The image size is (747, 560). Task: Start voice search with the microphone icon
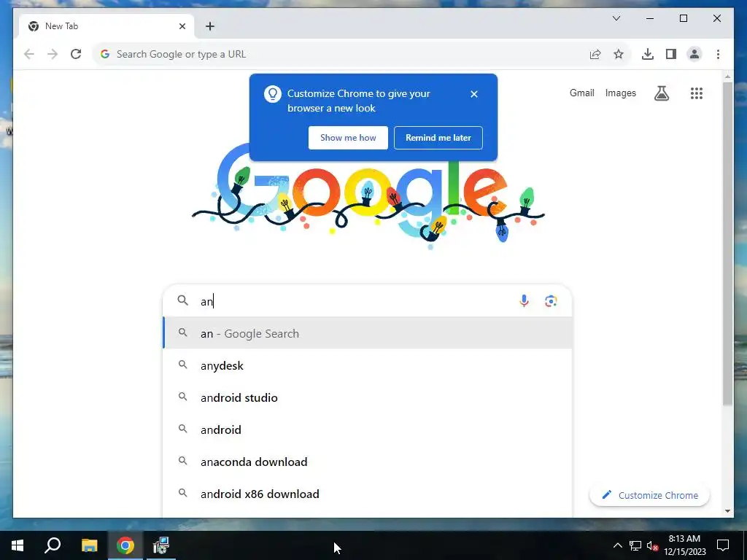(524, 301)
